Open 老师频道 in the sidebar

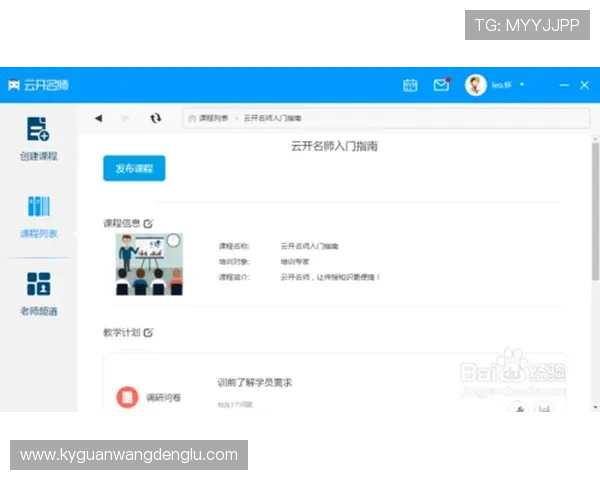38,294
